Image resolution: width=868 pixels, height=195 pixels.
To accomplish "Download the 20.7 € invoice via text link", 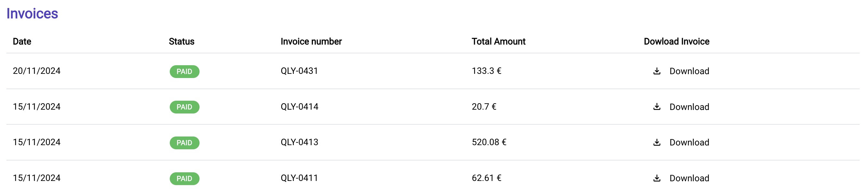I will tap(689, 107).
